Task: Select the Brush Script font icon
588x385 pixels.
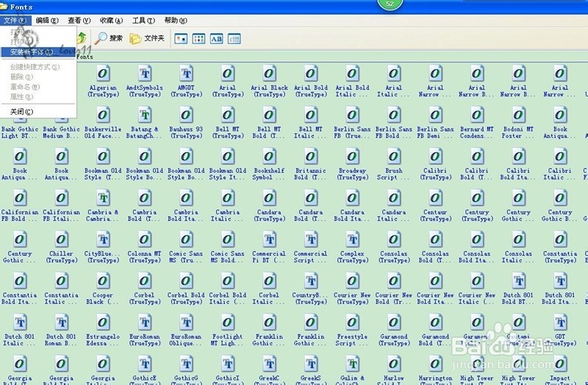Action: coord(394,156)
